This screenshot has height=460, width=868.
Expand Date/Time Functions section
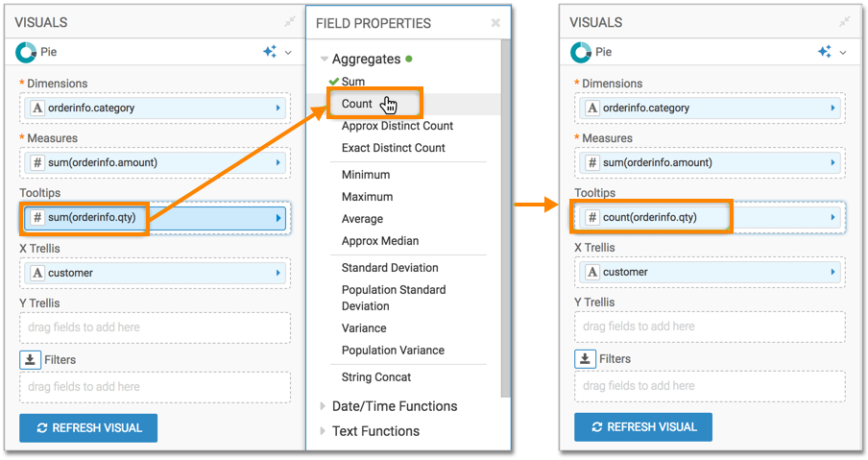tap(324, 406)
